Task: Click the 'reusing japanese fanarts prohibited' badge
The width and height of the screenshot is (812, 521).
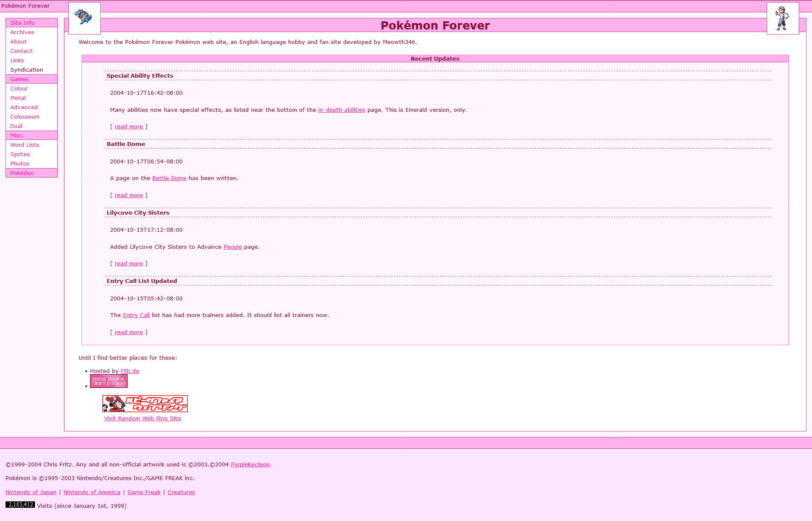Action: [109, 381]
